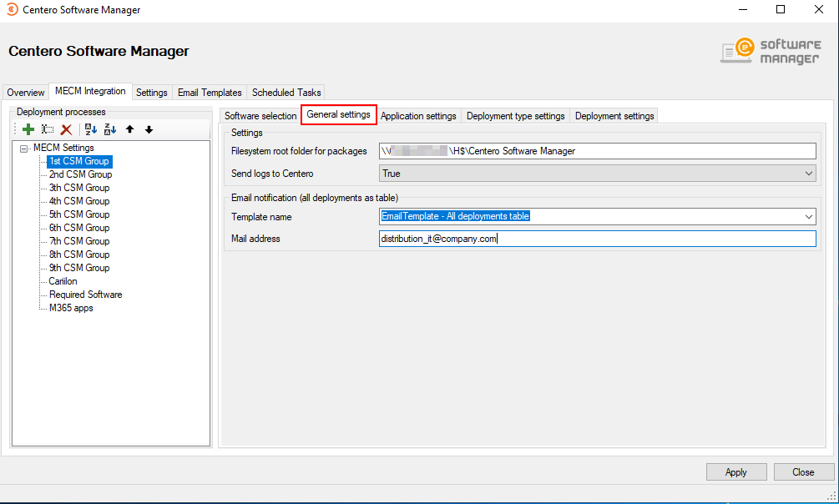Image resolution: width=839 pixels, height=504 pixels.
Task: Add a new deployment process with green plus
Action: [28, 129]
